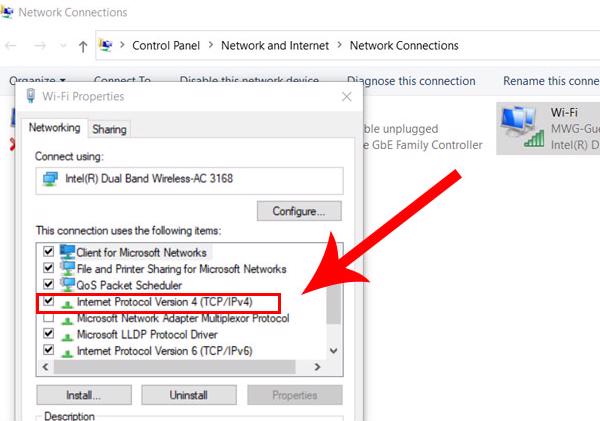Close the Wi-Fi Properties dialog
The height and width of the screenshot is (421, 600).
(x=347, y=96)
